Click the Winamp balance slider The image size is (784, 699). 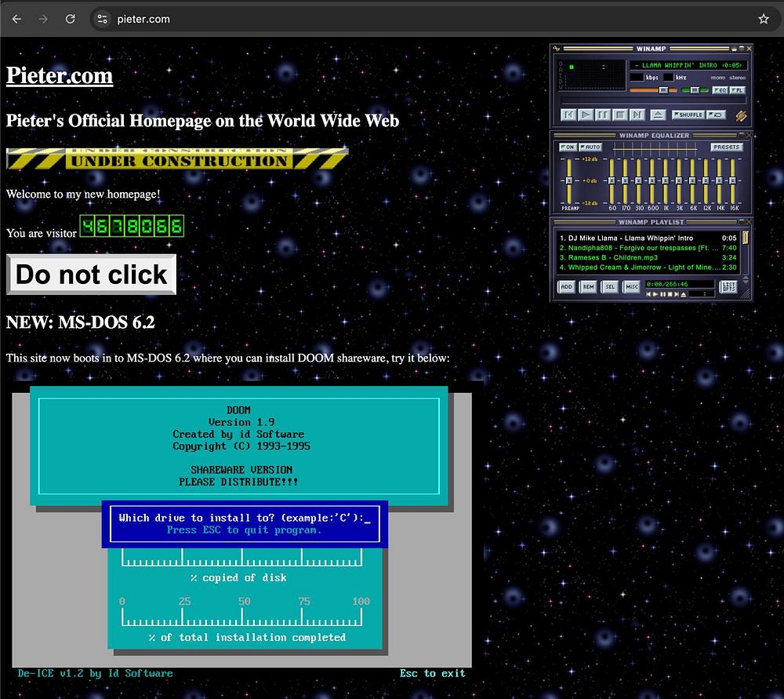[x=695, y=90]
